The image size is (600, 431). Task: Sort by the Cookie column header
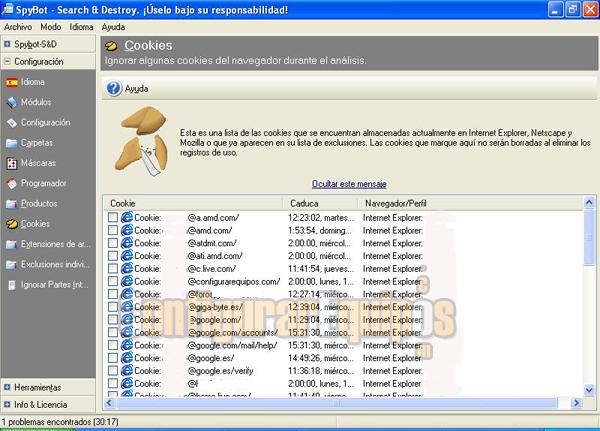pos(193,203)
